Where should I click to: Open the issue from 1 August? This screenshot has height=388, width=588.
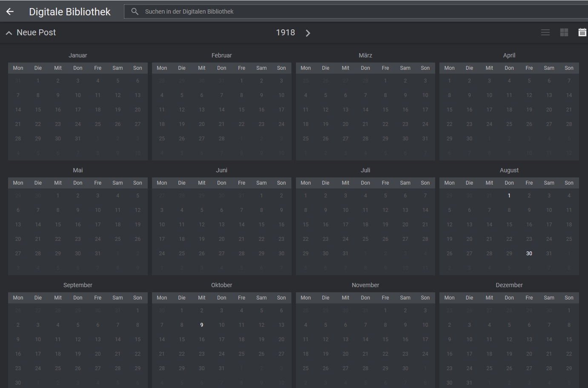[x=509, y=196]
